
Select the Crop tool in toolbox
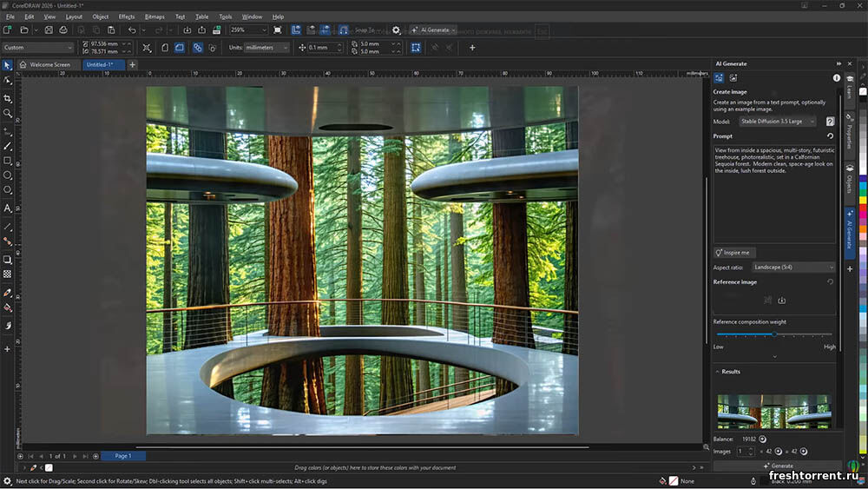[8, 99]
